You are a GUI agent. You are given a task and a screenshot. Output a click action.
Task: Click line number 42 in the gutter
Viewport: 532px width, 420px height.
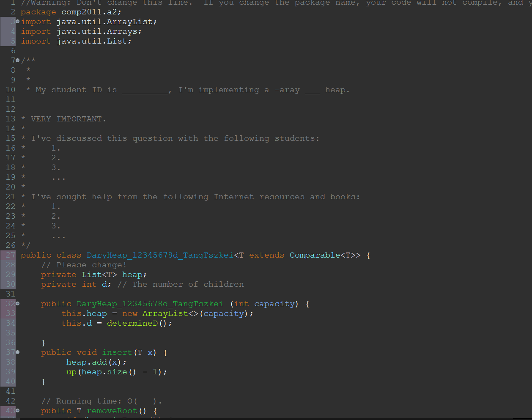pos(11,401)
